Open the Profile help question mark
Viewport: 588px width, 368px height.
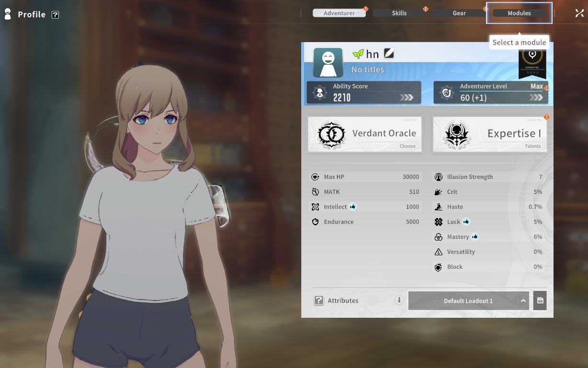pyautogui.click(x=55, y=15)
